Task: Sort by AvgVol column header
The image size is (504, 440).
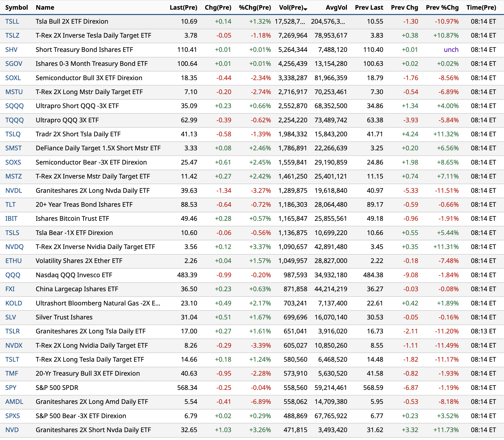Action: pyautogui.click(x=336, y=7)
